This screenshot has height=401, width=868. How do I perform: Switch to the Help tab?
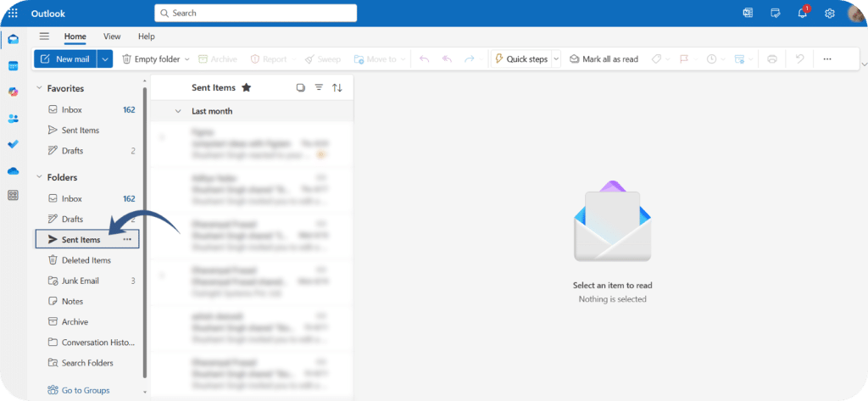click(147, 36)
